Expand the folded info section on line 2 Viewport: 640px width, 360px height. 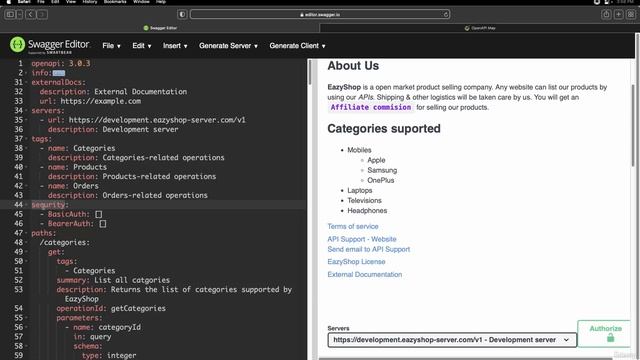26,73
